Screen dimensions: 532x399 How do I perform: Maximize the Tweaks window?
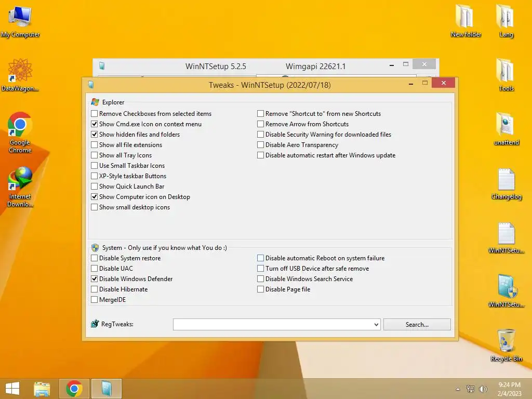pyautogui.click(x=425, y=83)
